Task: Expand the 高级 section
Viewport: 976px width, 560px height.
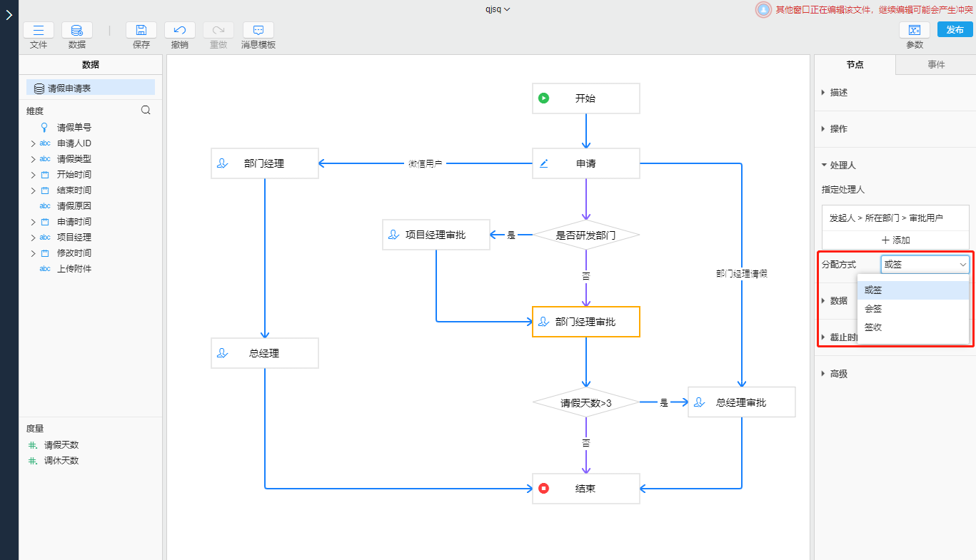Action: click(839, 374)
